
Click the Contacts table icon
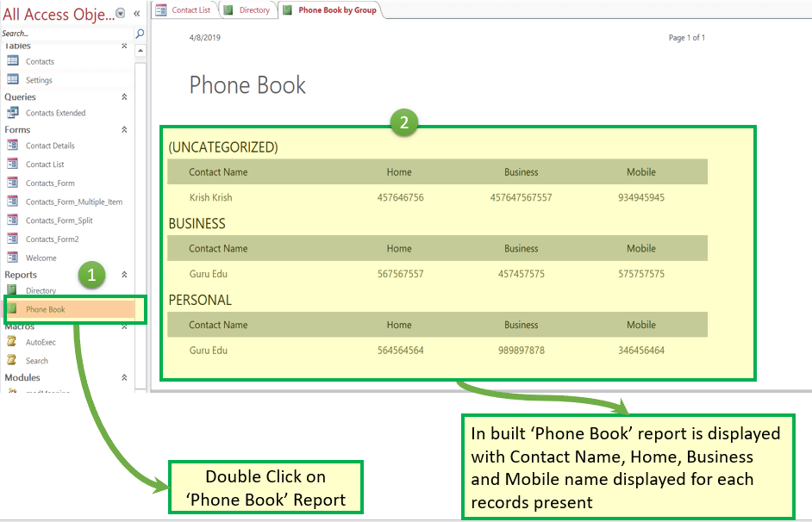point(13,61)
